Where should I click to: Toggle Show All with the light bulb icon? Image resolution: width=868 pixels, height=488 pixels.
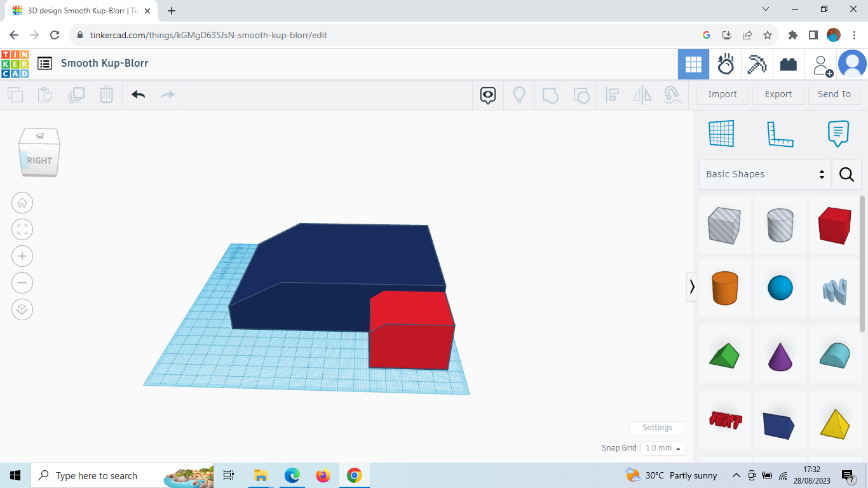pyautogui.click(x=519, y=95)
